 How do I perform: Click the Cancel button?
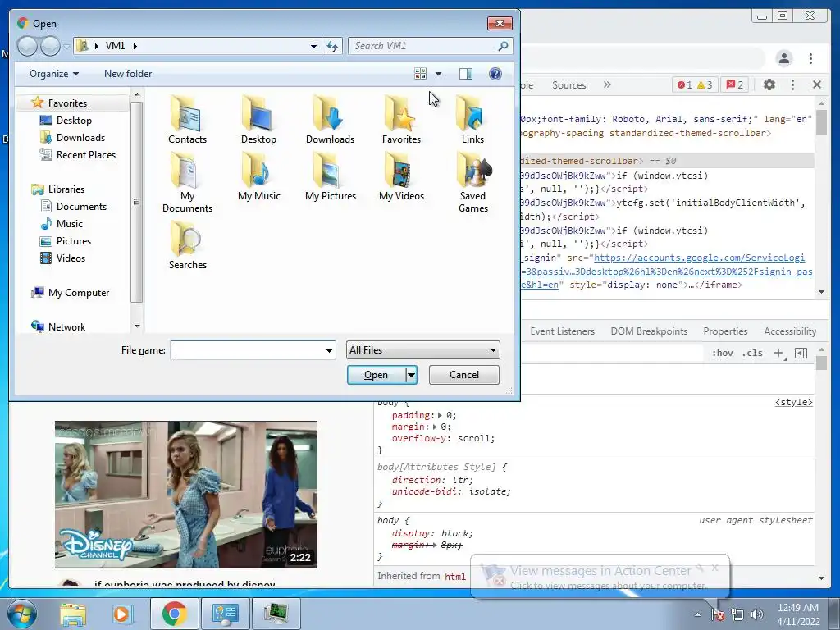coord(464,375)
